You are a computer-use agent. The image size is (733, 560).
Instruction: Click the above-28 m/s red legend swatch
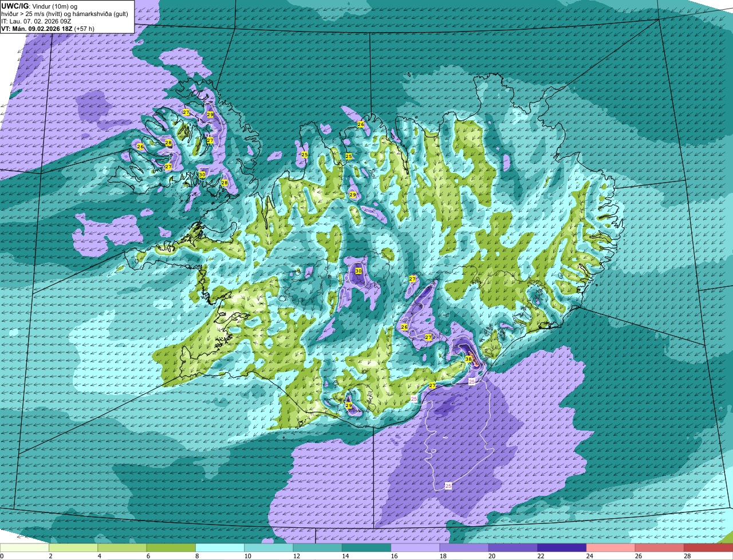pos(708,548)
